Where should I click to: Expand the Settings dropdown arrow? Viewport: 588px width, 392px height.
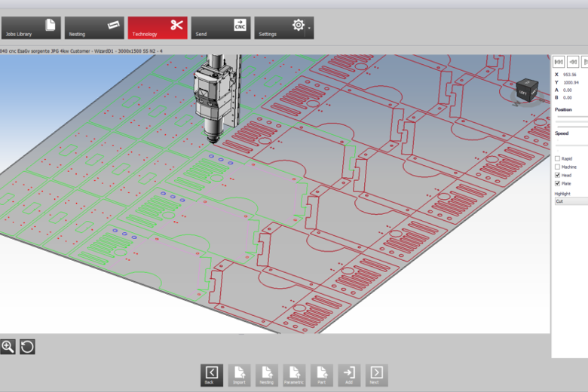click(309, 29)
